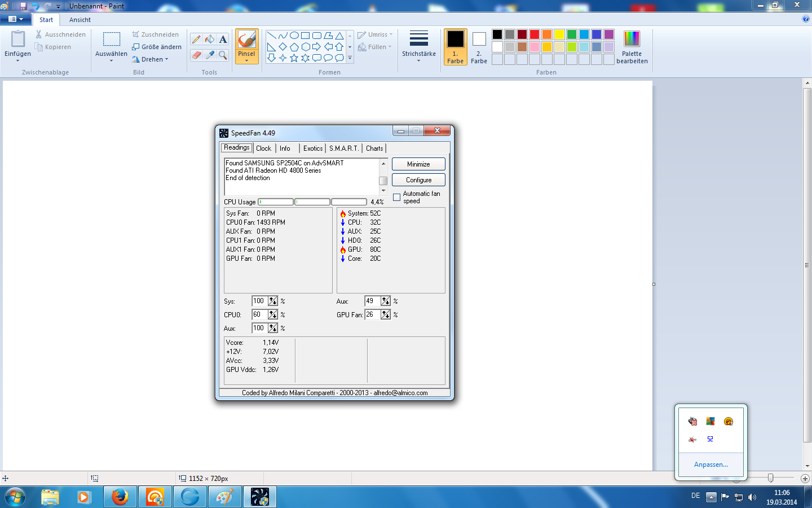
Task: Click Anpassen... link in tray popup
Action: [711, 465]
